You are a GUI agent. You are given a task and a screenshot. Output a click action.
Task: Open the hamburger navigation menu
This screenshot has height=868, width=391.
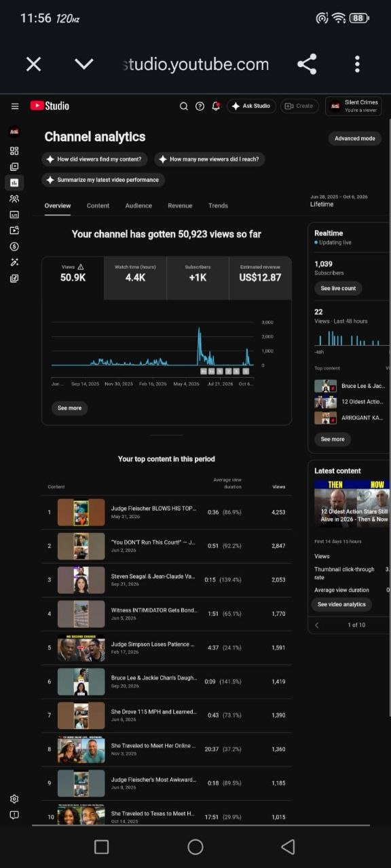(15, 106)
